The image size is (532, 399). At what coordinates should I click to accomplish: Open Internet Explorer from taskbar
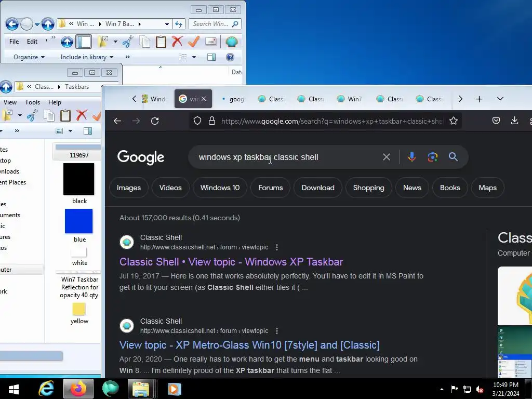point(46,389)
